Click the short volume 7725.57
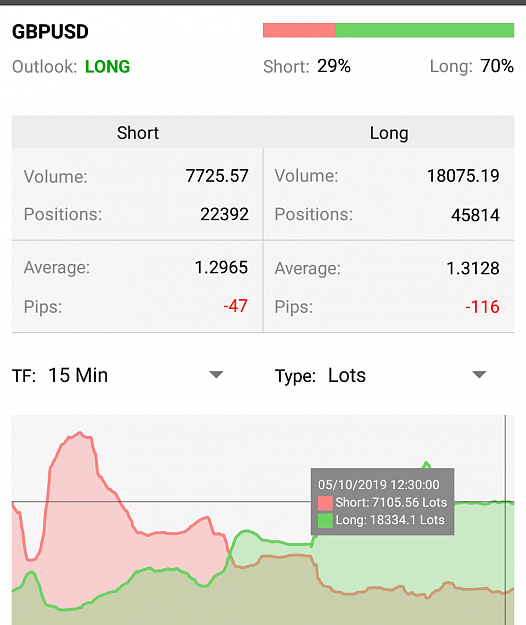This screenshot has height=625, width=526. 217,176
